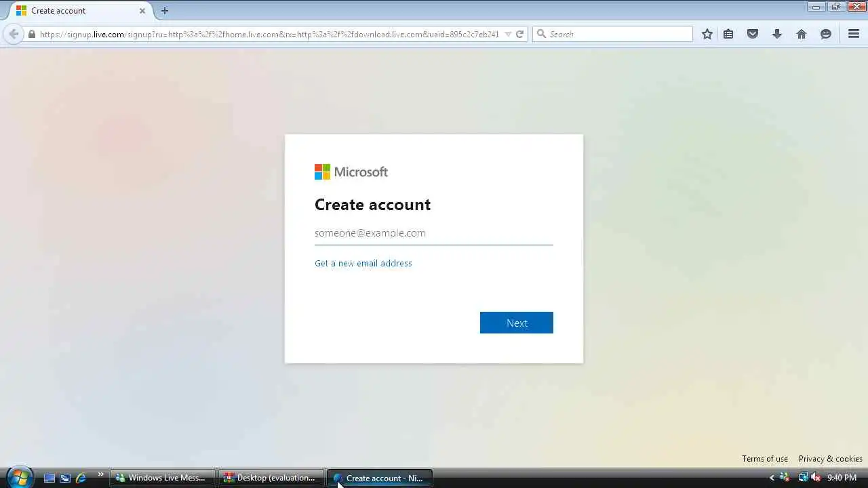Select Create account taskbar button
Screen dimensions: 868x488
[x=380, y=478]
